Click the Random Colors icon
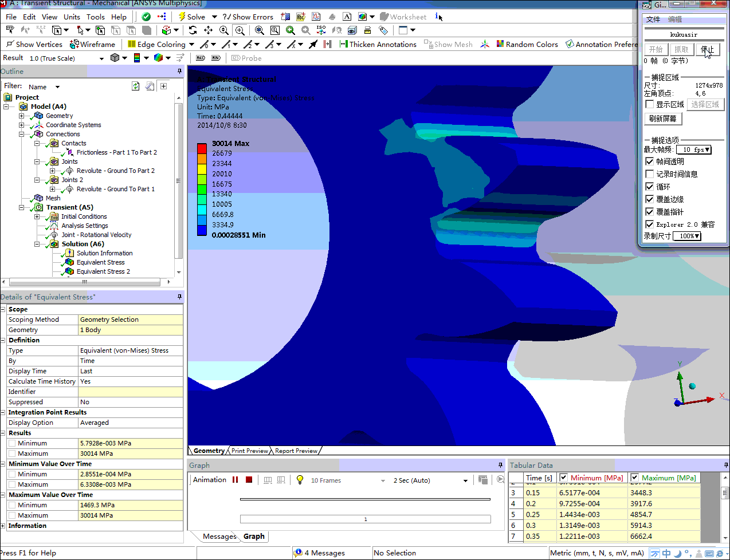Screen dimensions: 730x560 pos(527,44)
